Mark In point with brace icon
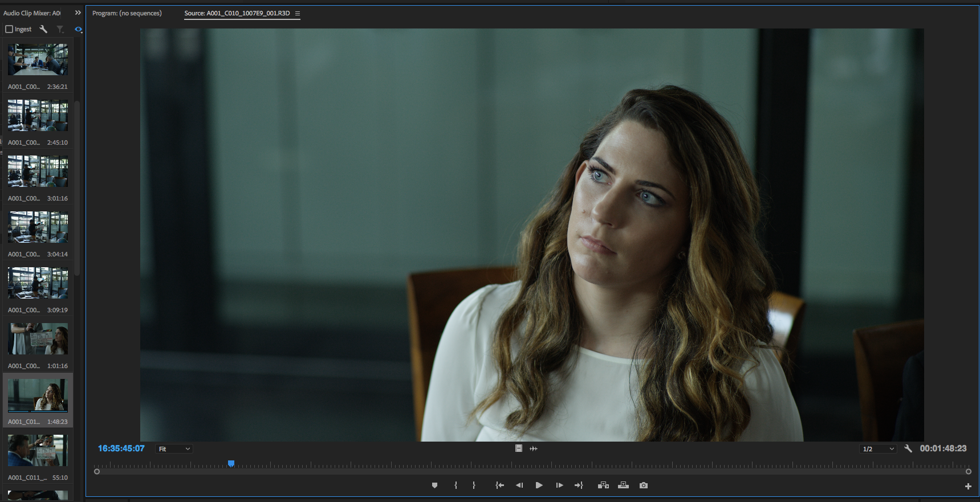This screenshot has width=980, height=502. (x=456, y=485)
